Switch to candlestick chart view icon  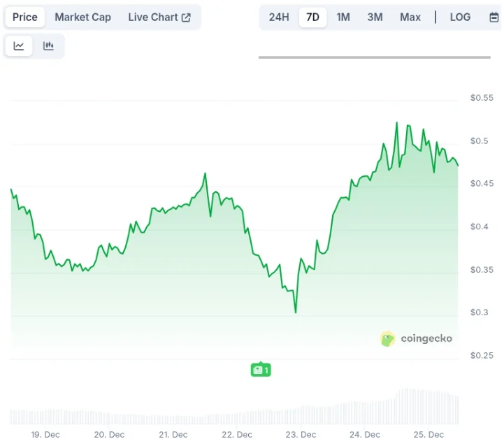point(48,46)
